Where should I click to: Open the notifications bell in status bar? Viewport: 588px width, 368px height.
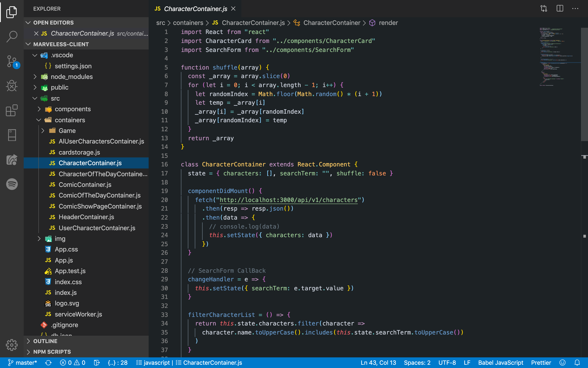click(x=577, y=363)
